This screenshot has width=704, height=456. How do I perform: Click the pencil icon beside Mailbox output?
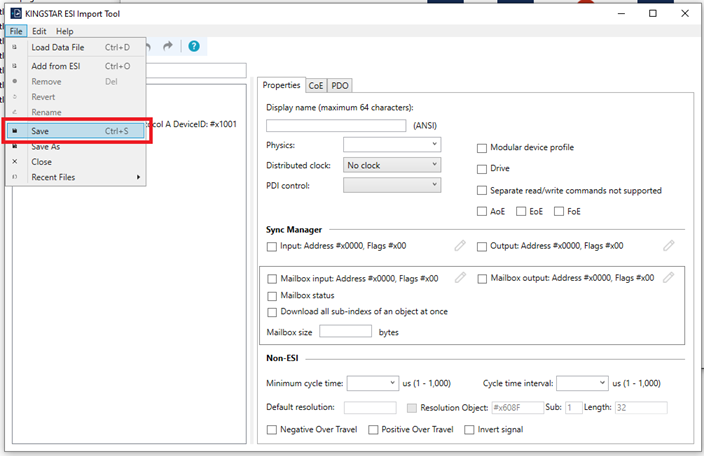(x=669, y=278)
